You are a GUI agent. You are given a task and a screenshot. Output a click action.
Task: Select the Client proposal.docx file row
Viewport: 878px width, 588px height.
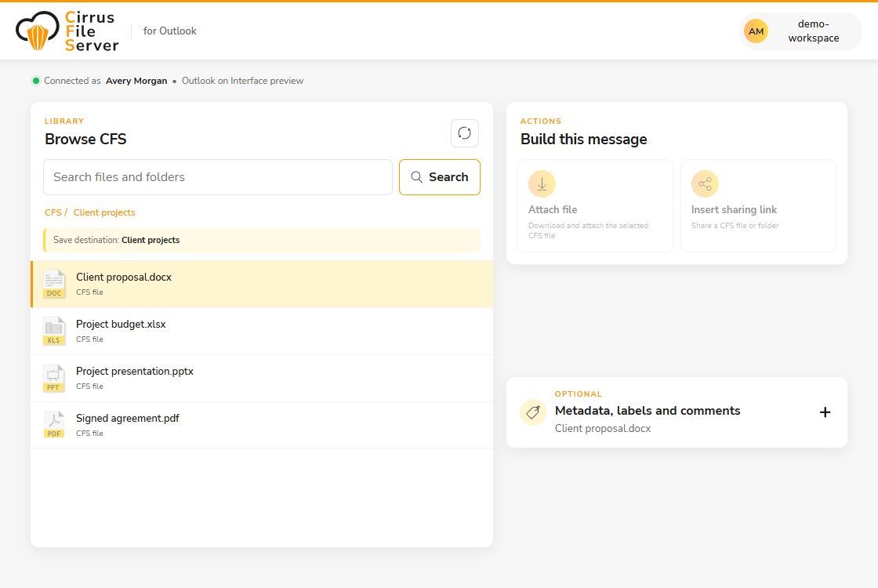tap(262, 284)
